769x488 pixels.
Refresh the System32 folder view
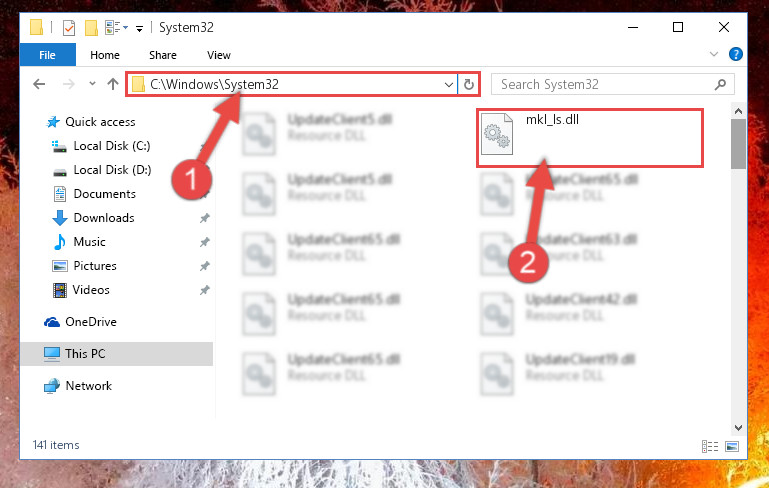tap(468, 84)
